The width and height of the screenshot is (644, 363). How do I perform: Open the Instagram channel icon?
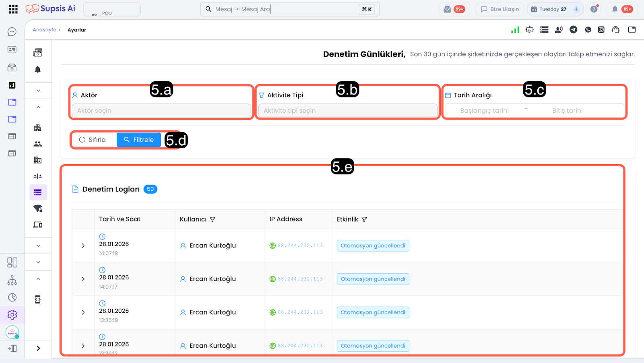(601, 29)
